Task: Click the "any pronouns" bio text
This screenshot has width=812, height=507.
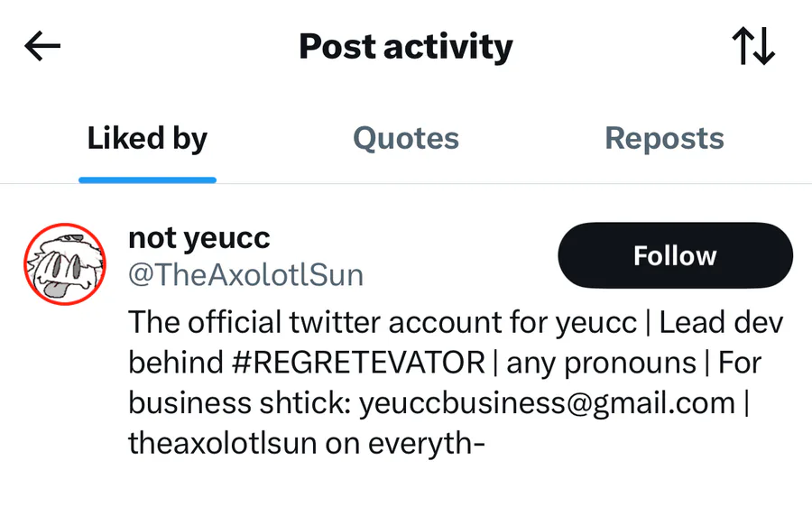Action: click(601, 363)
